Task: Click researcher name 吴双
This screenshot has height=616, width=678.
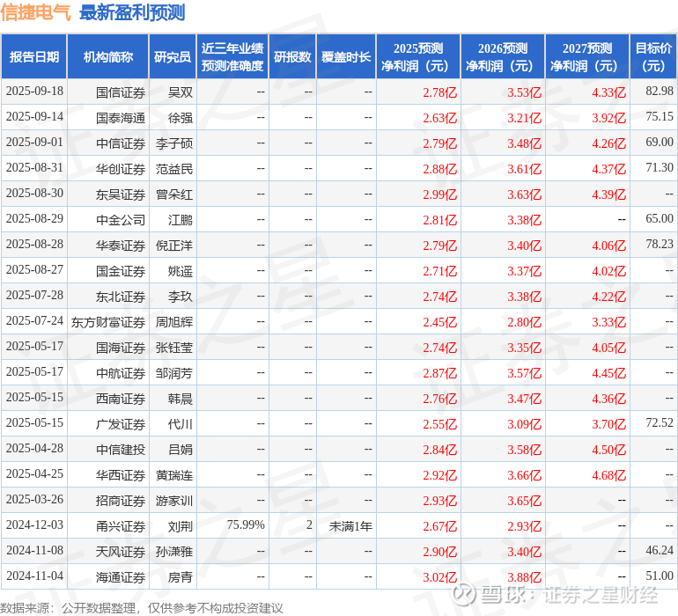Action: pos(181,92)
